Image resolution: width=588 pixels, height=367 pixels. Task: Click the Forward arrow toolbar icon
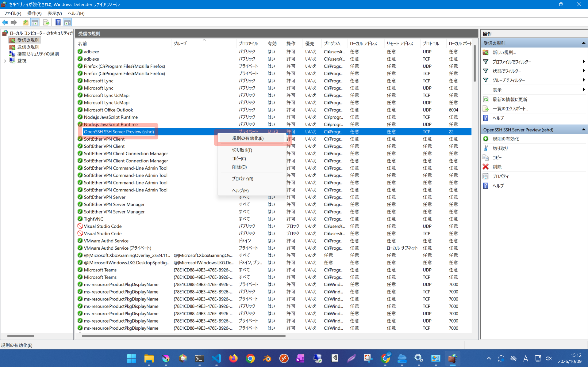(14, 22)
